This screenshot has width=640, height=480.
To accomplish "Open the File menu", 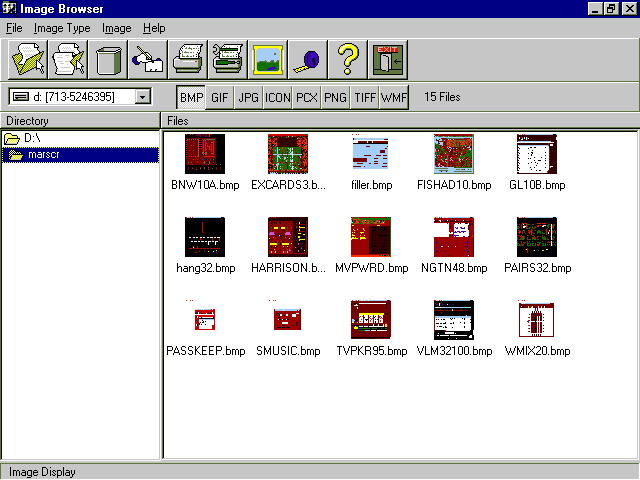I will tap(14, 28).
